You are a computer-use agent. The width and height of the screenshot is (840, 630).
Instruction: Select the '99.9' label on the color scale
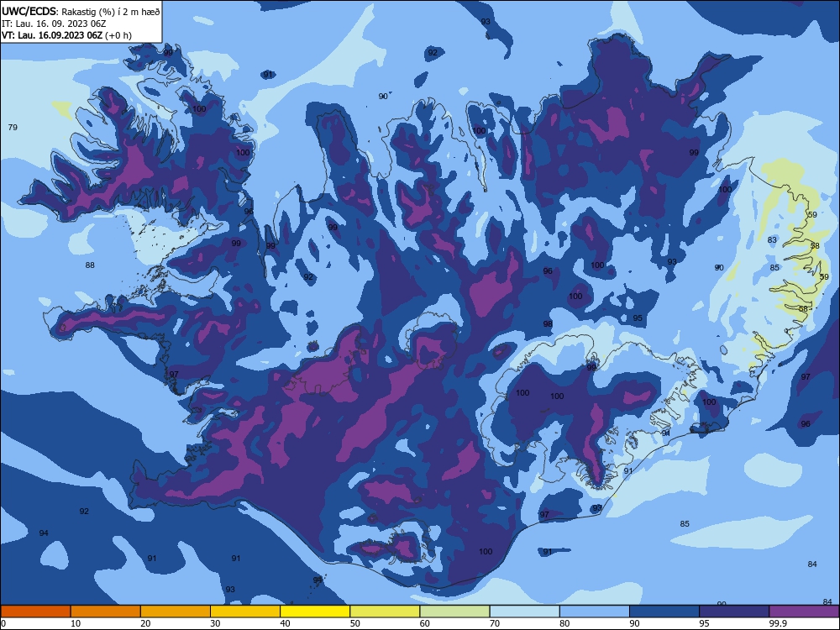pyautogui.click(x=778, y=623)
